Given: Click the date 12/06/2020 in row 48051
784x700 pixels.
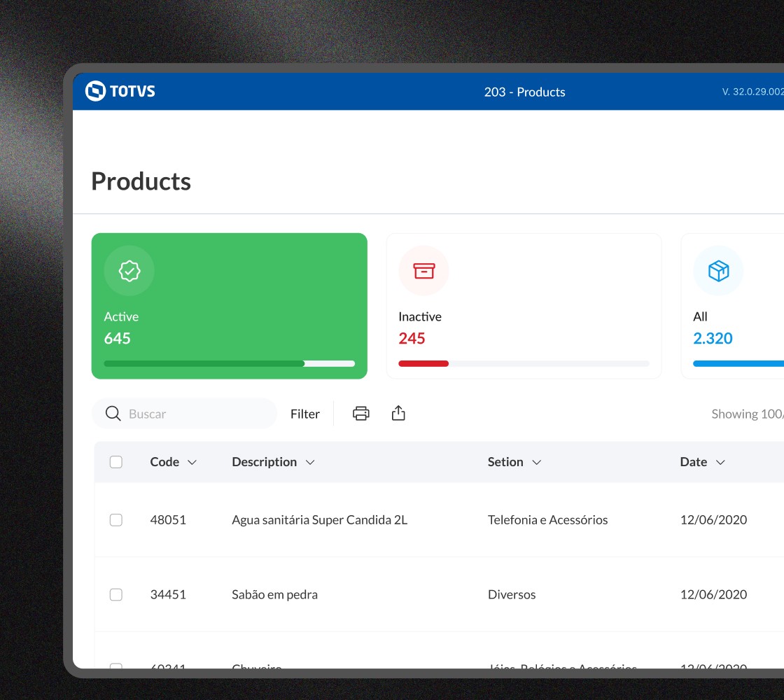Looking at the screenshot, I should [713, 520].
